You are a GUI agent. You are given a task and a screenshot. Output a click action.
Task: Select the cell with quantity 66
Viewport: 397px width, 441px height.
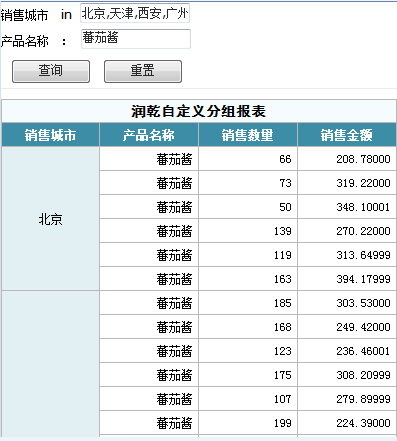pos(248,159)
